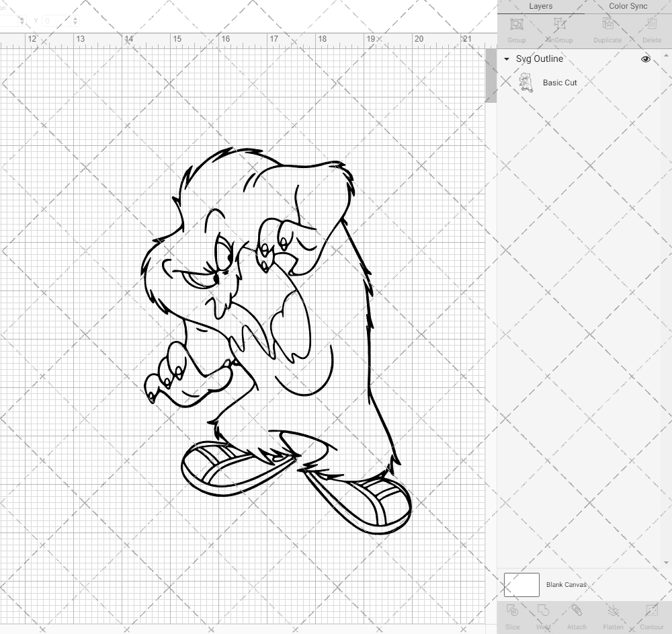Click the Group icon in Layers panel
The image size is (672, 634).
[x=516, y=24]
